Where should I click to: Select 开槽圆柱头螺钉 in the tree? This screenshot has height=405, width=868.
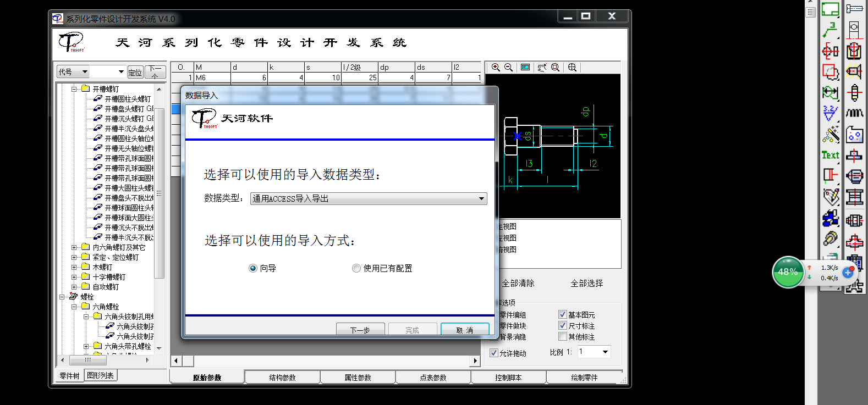[128, 98]
